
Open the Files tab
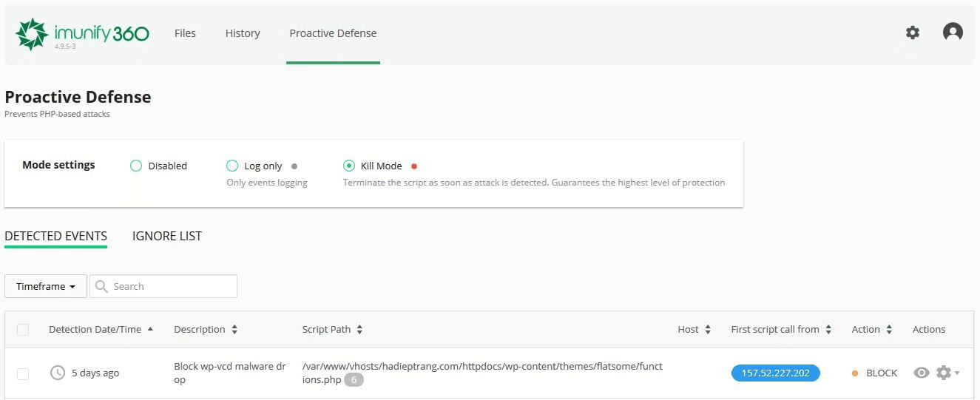(x=185, y=33)
